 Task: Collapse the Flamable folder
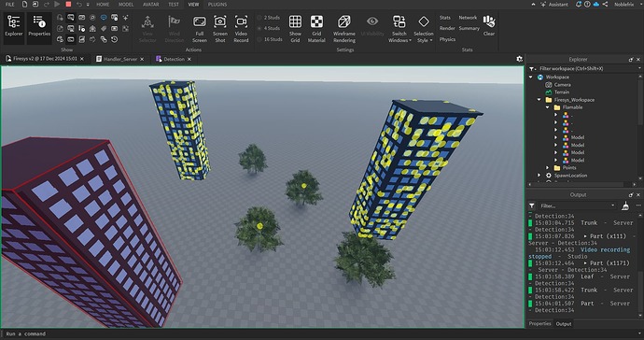(548, 107)
